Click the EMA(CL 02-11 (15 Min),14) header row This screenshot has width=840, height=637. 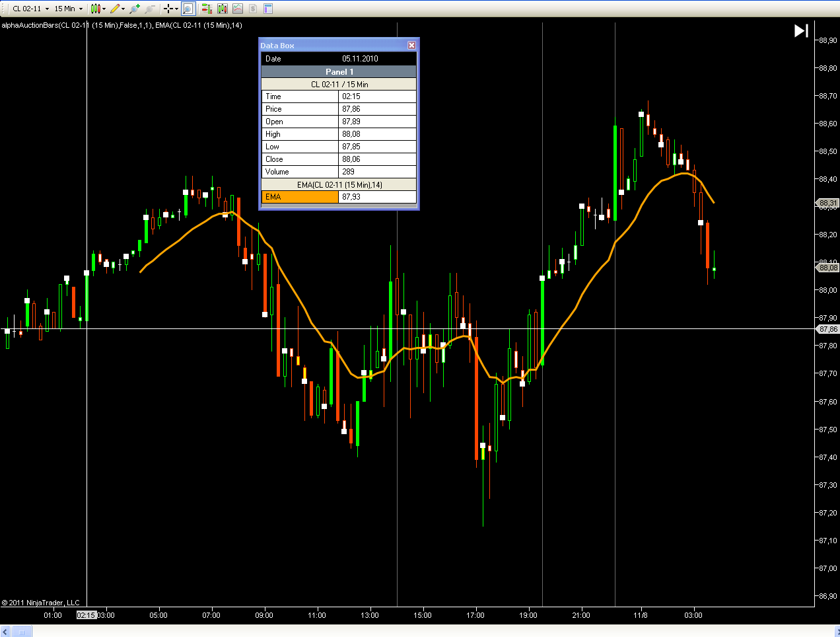[x=339, y=185]
